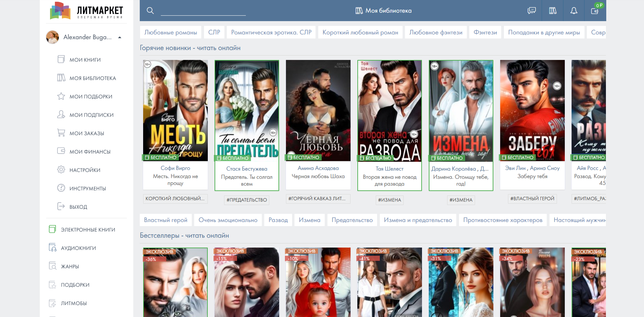
Task: Select Короткий любовный роман tag
Action: pos(360,32)
